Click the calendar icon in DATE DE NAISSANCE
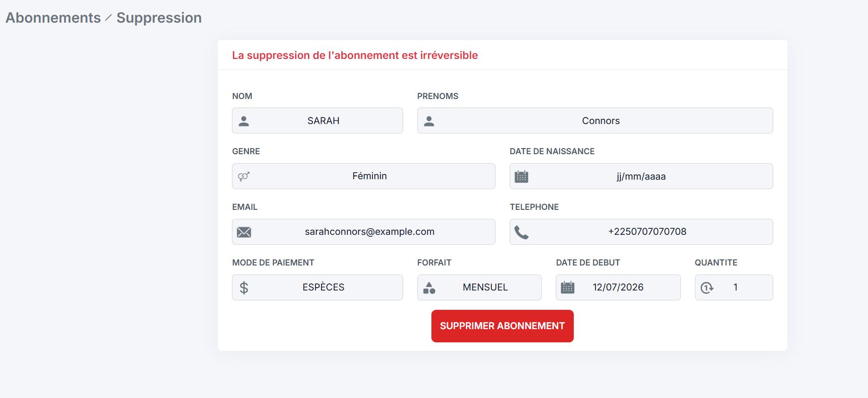Screen dimensions: 868x398 tap(521, 176)
